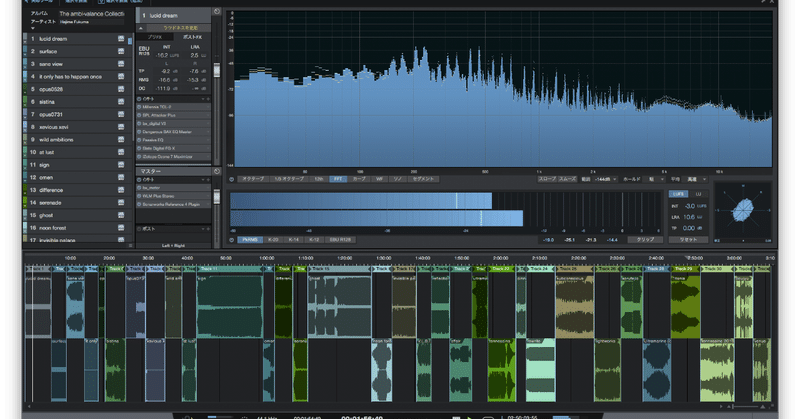The image size is (800, 419).
Task: Collapse the loudness information section arrow
Action: click(141, 28)
